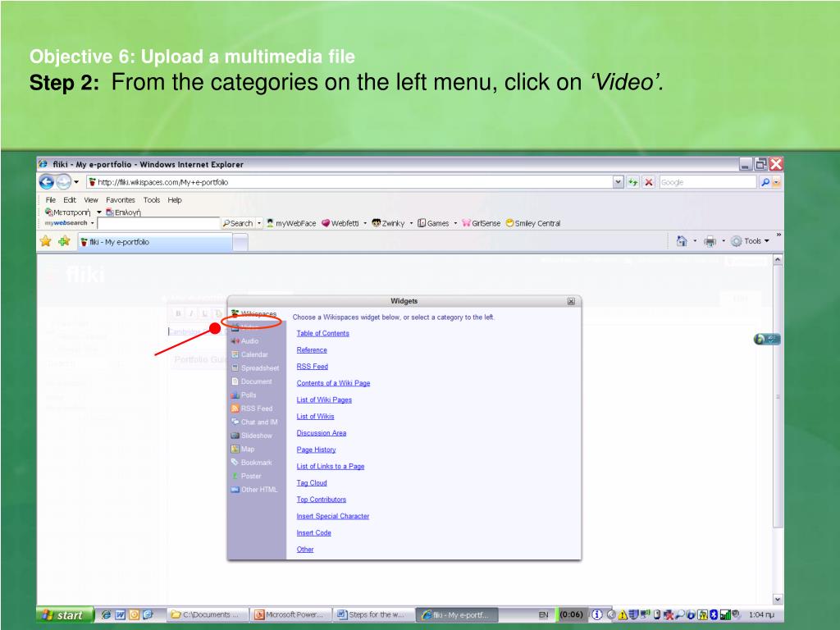Click the Print icon in command bar
The image size is (840, 630).
(710, 241)
